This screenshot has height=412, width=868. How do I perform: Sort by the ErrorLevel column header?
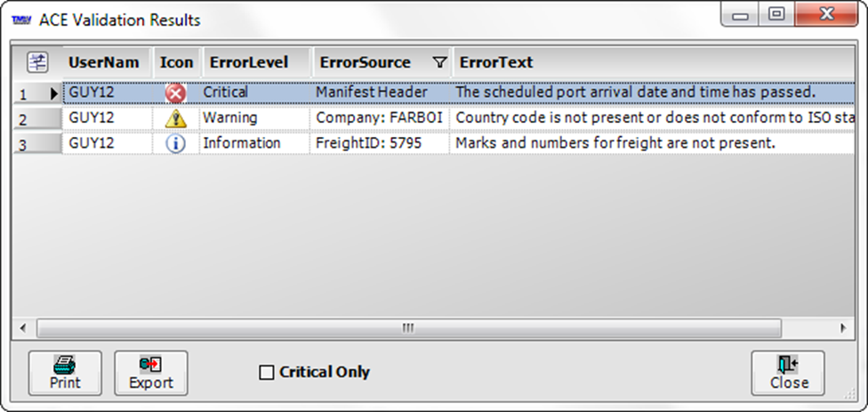pos(249,62)
